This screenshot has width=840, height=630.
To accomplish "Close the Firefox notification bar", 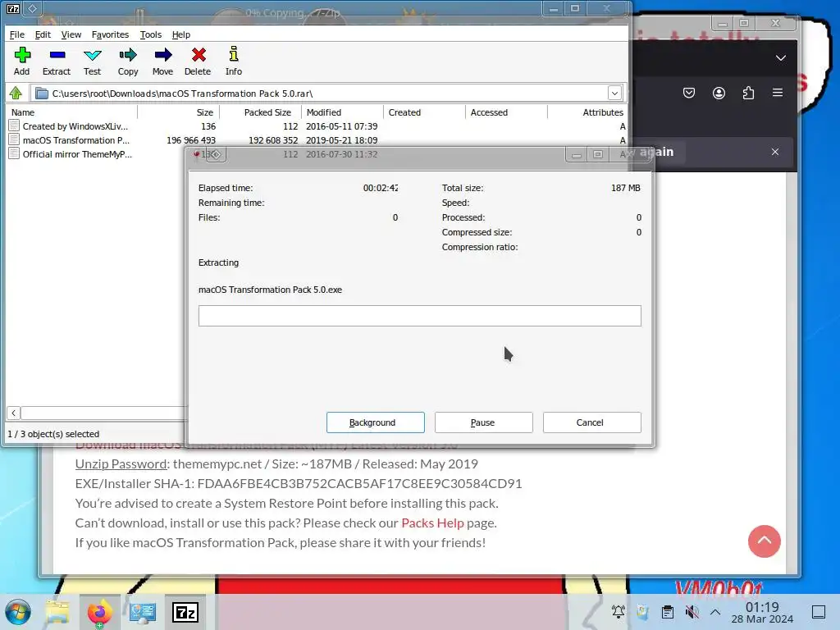I will point(774,152).
